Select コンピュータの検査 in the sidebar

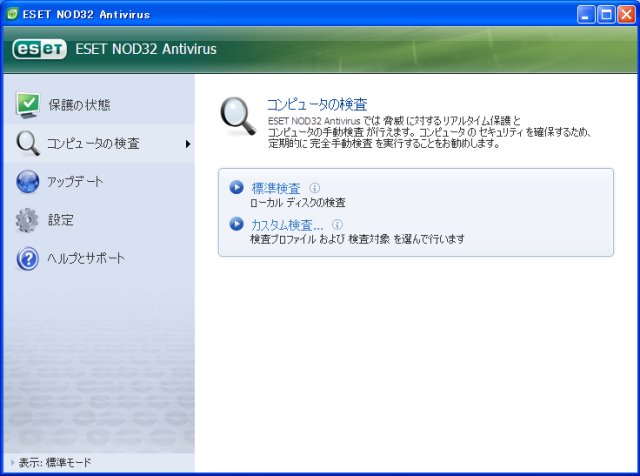click(x=99, y=144)
